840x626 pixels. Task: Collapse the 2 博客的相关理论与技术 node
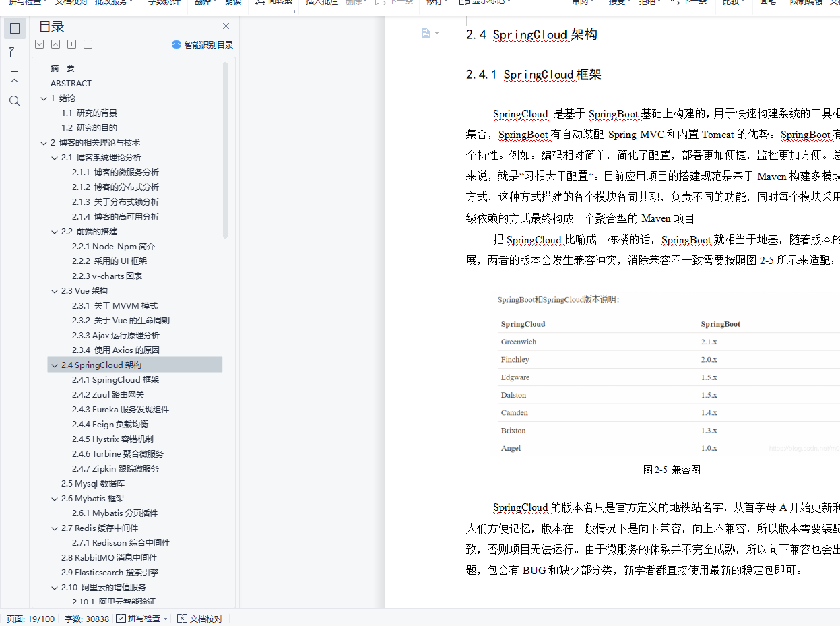click(x=44, y=143)
